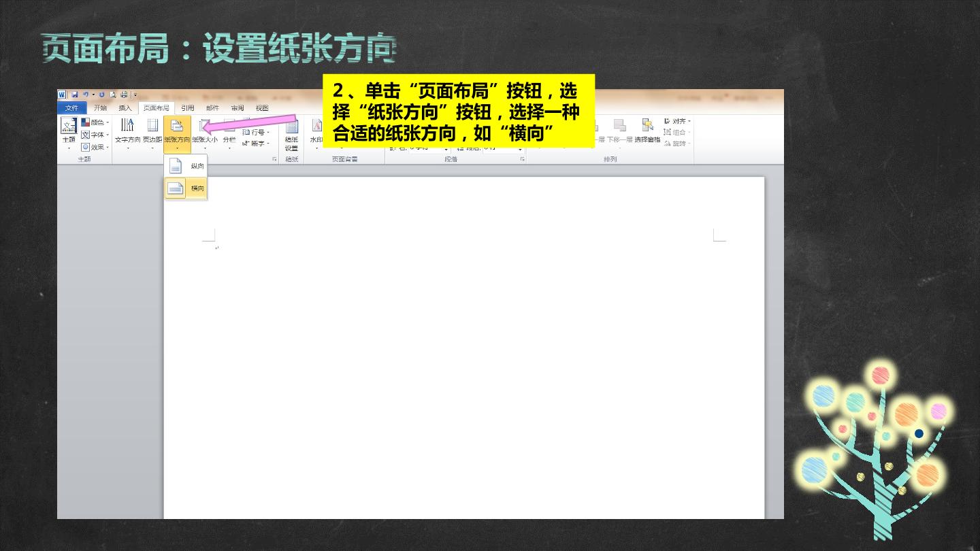Expand the 纸张方向 orientation dropdown
This screenshot has width=980, height=551.
tap(177, 133)
